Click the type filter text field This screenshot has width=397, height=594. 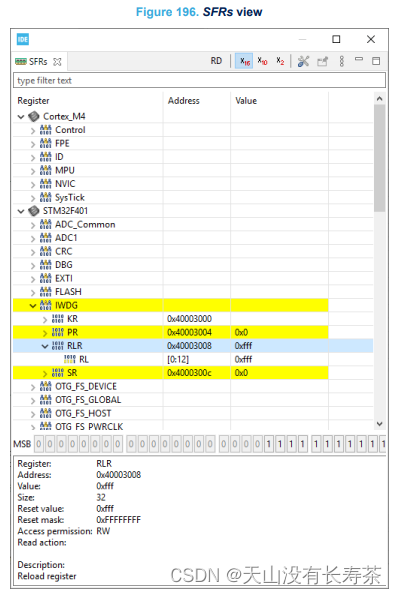click(x=199, y=80)
